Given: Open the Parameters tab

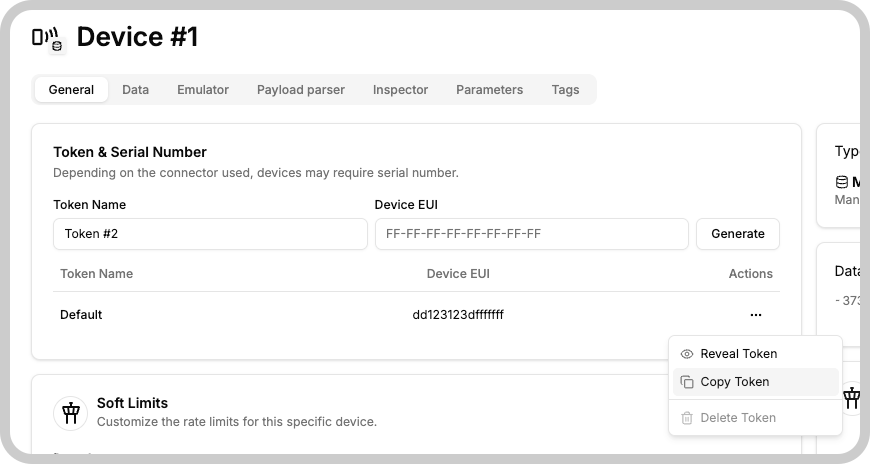Looking at the screenshot, I should (489, 89).
